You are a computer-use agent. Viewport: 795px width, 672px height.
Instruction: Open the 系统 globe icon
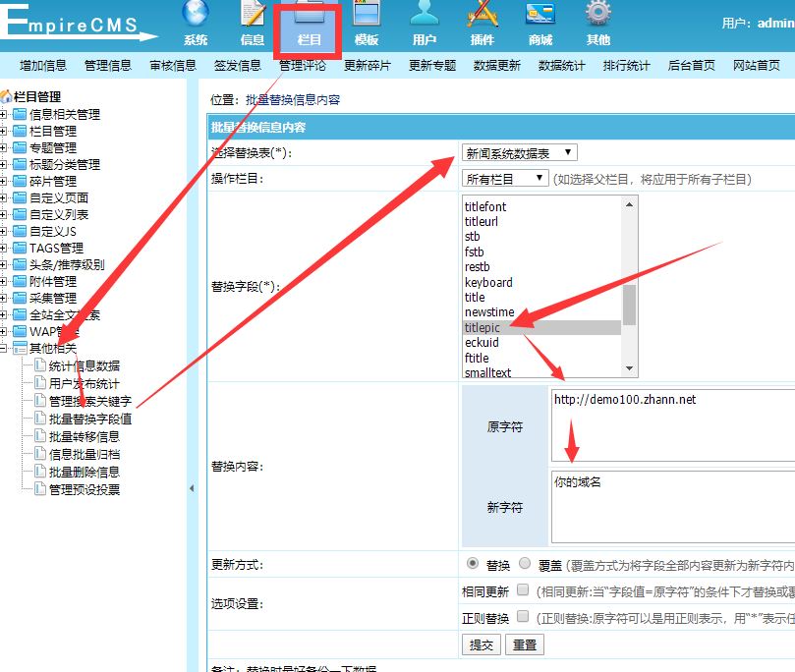(196, 16)
